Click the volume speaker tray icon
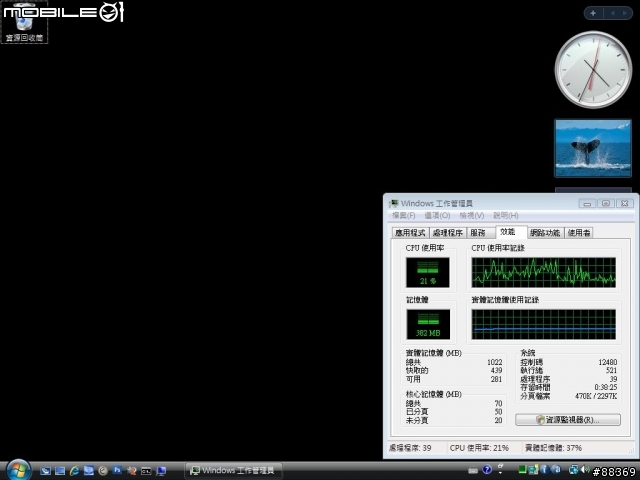The width and height of the screenshot is (640, 480). coord(585,470)
